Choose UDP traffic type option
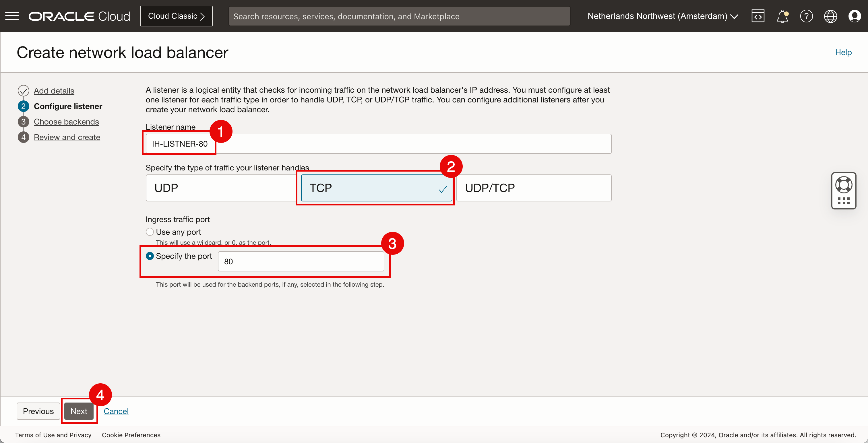This screenshot has width=868, height=443. point(221,188)
